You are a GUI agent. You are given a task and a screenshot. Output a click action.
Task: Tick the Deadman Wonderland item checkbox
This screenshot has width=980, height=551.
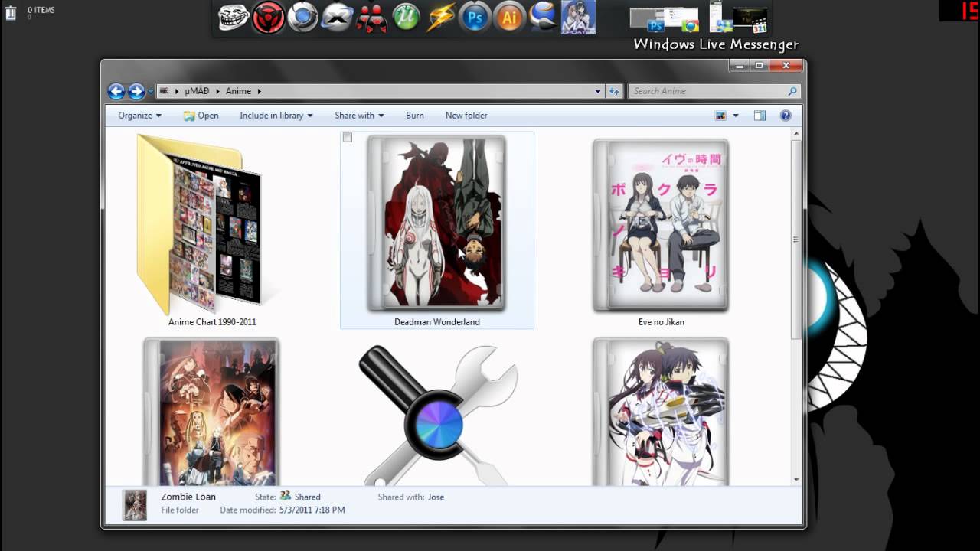pyautogui.click(x=348, y=138)
